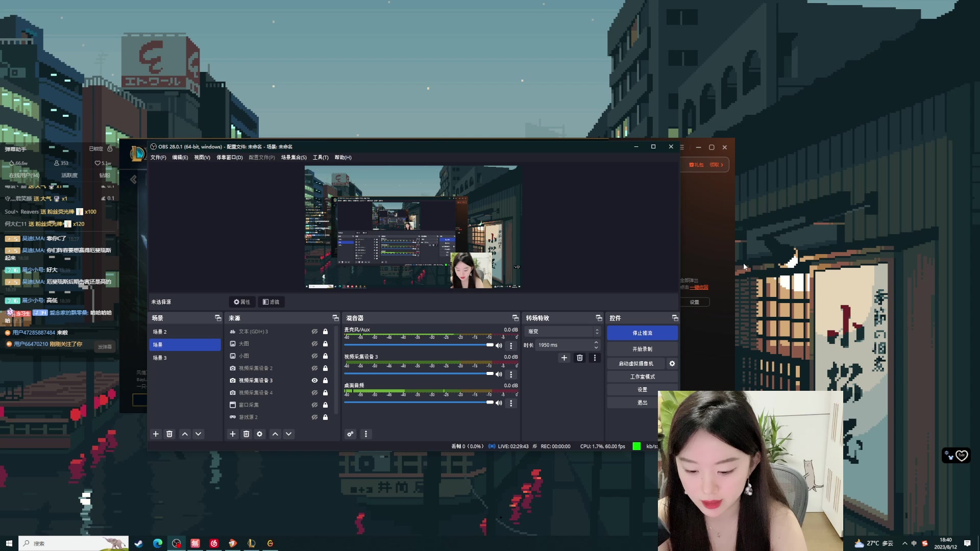Screen dimensions: 980x551
Task: Open the 渐变 transition type dropdown
Action: (562, 332)
